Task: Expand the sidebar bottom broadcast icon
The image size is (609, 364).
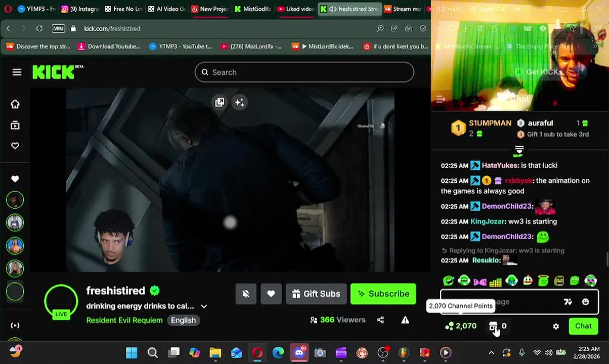Action: [x=15, y=326]
